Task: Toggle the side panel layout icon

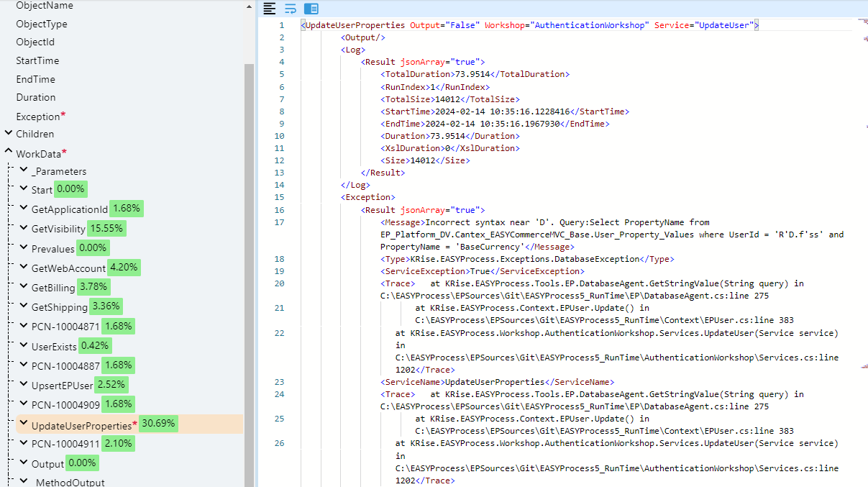Action: point(311,9)
